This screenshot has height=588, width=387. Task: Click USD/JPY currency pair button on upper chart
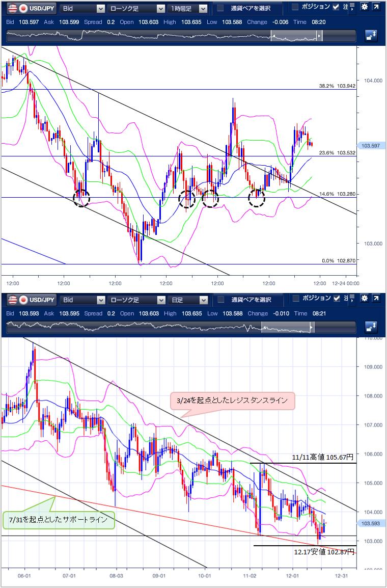coord(31,8)
